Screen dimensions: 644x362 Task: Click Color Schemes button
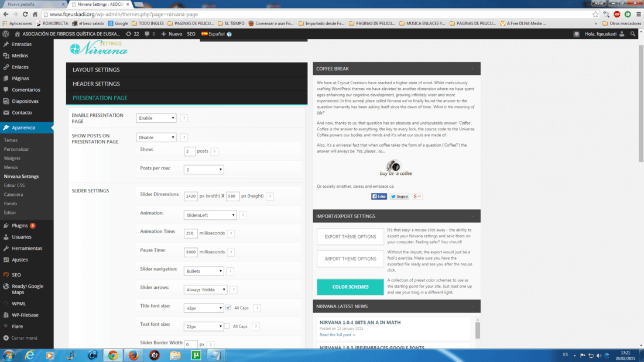click(x=350, y=287)
